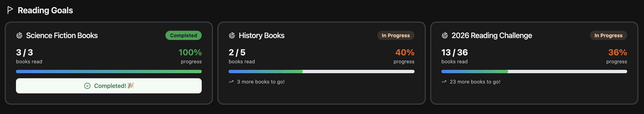This screenshot has height=114, width=644.
Task: Click the flag icon beside Reading Goals
Action: pyautogui.click(x=10, y=10)
